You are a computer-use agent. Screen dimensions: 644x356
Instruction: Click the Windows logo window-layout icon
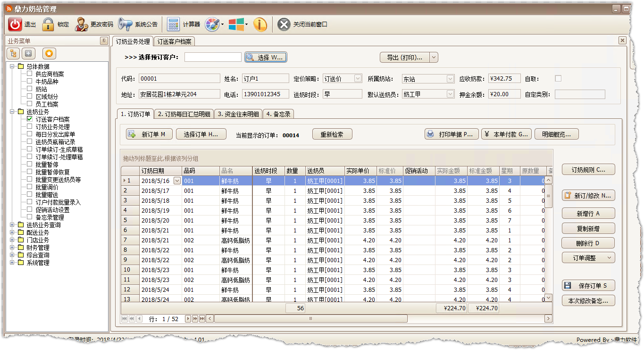pos(235,25)
